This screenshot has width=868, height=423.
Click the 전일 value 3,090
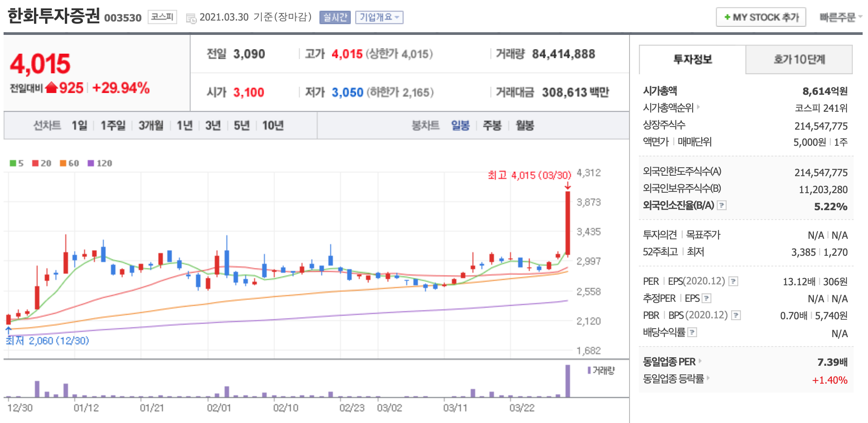pos(249,54)
